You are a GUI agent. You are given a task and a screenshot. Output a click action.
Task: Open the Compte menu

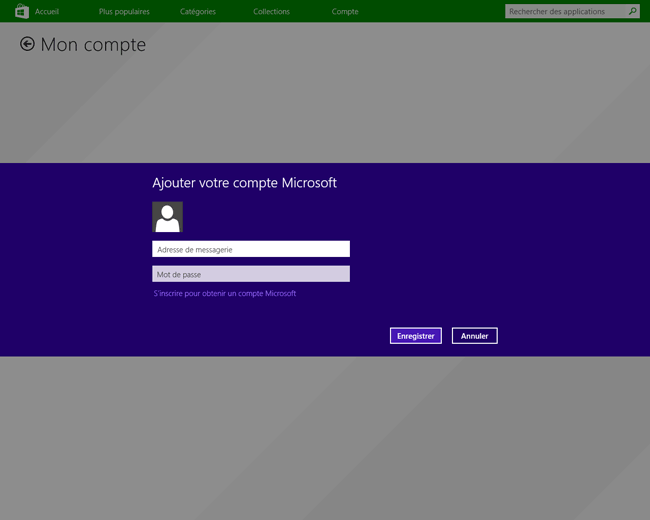click(x=345, y=12)
